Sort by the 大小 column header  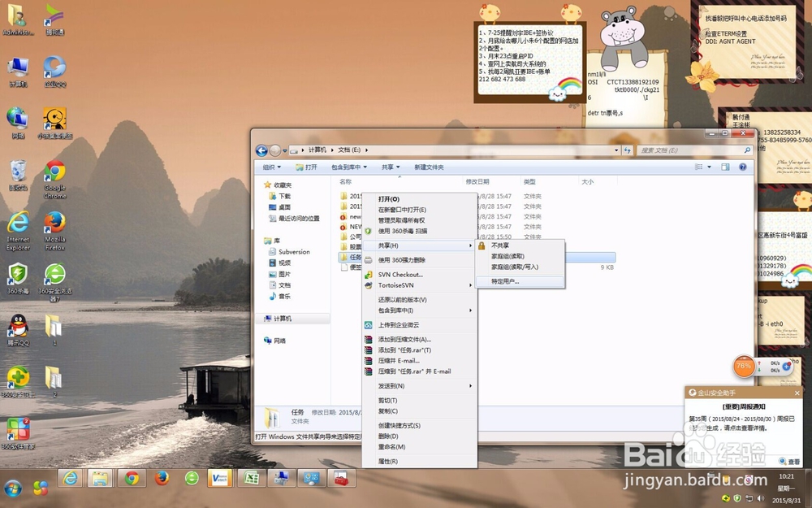587,182
